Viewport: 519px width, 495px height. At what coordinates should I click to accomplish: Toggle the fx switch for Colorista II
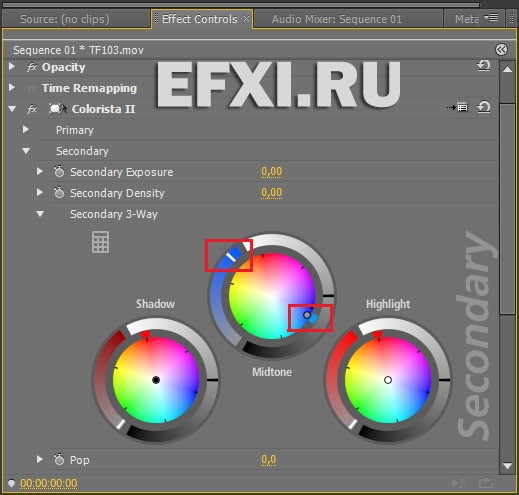click(32, 109)
